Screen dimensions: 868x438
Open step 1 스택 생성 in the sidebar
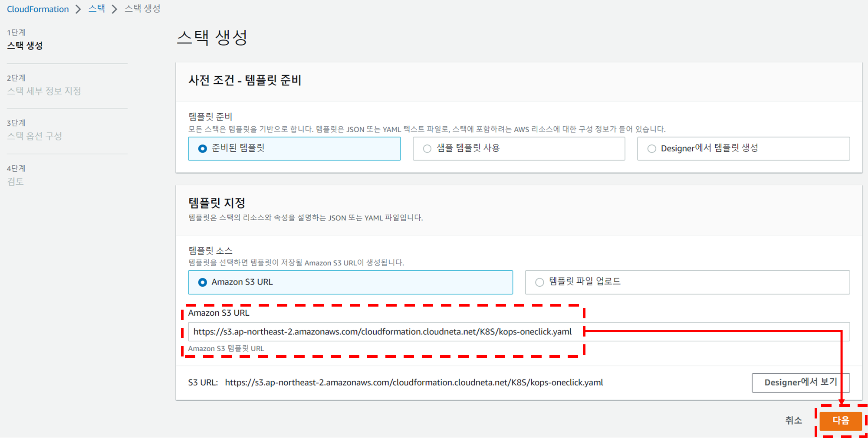25,46
